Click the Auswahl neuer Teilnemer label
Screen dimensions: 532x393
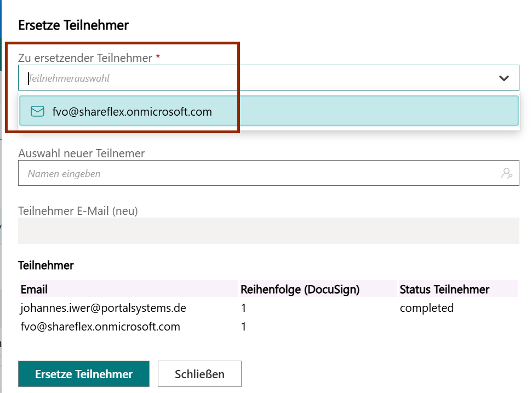[x=82, y=153]
